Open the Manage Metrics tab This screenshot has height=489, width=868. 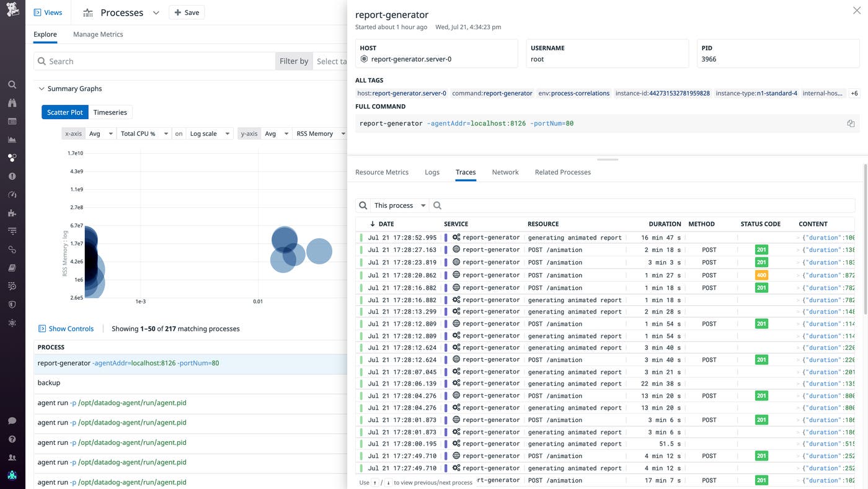pyautogui.click(x=98, y=35)
